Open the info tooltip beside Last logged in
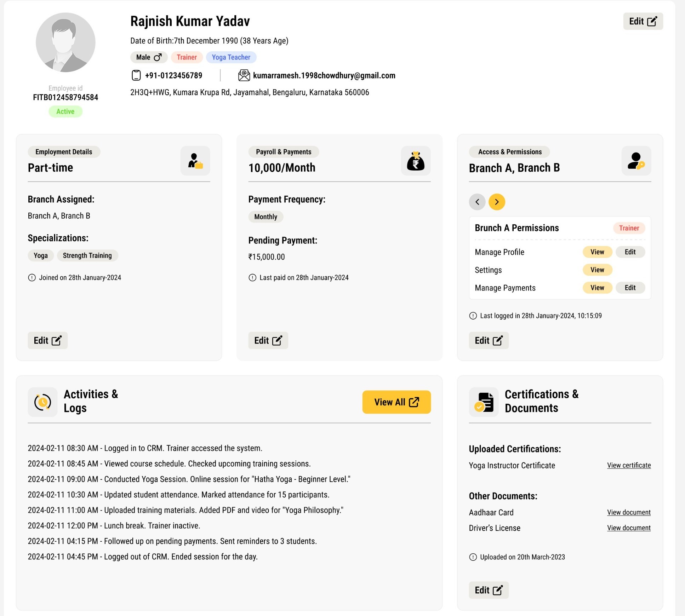This screenshot has height=616, width=685. tap(472, 316)
